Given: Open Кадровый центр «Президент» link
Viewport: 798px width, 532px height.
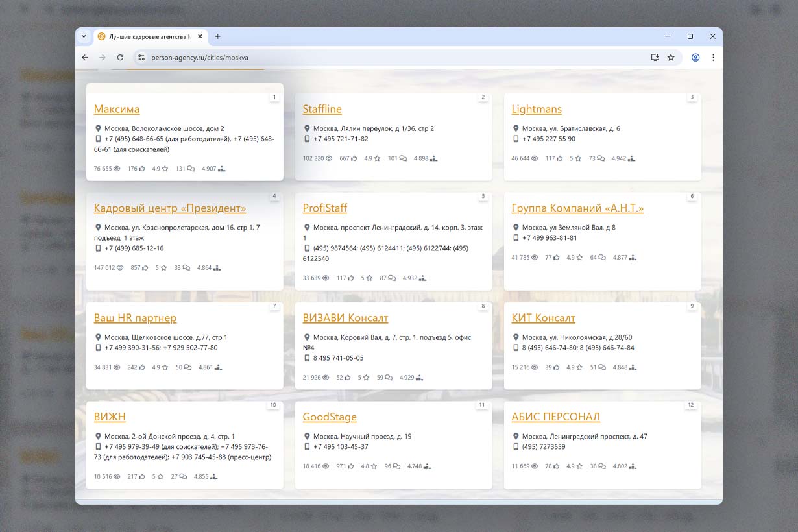Looking at the screenshot, I should [170, 208].
